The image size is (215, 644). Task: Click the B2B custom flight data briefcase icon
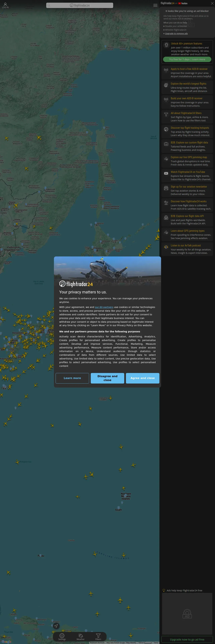pyautogui.click(x=166, y=144)
